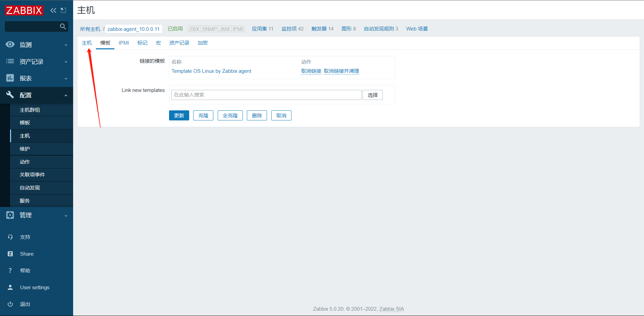Switch to the 主机 tab
This screenshot has width=644, height=316.
(87, 43)
